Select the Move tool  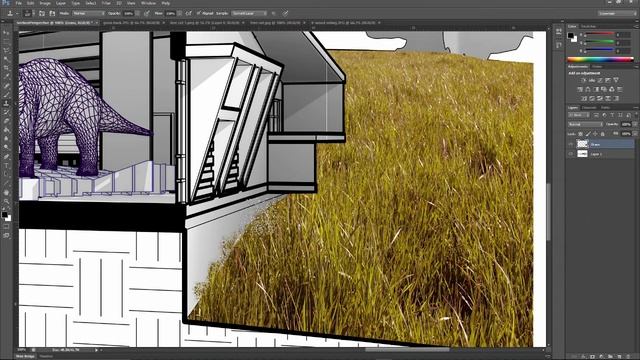(x=6, y=33)
